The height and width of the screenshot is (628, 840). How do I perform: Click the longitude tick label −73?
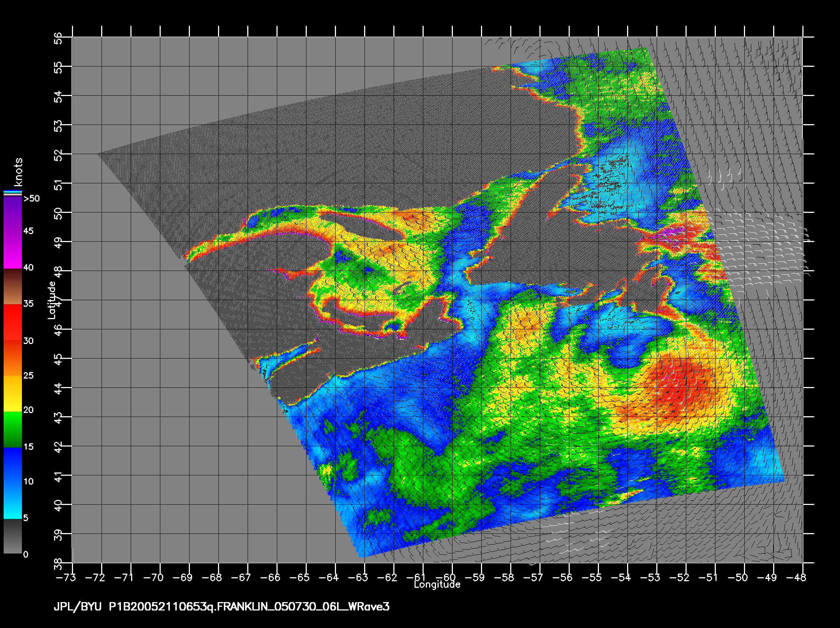point(66,578)
